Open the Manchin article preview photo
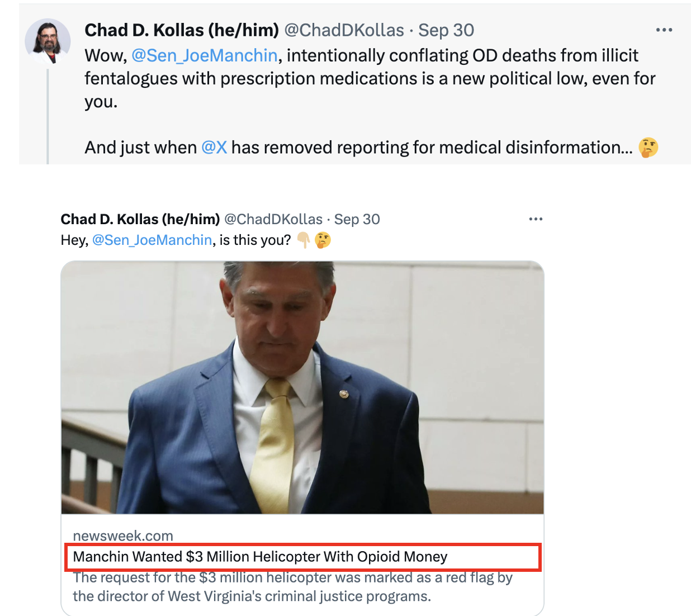691x616 pixels. tap(302, 387)
